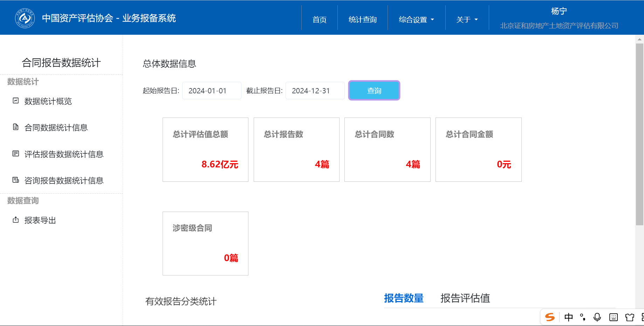Expand the 综合设置 dropdown menu
The height and width of the screenshot is (326, 644).
pos(416,20)
